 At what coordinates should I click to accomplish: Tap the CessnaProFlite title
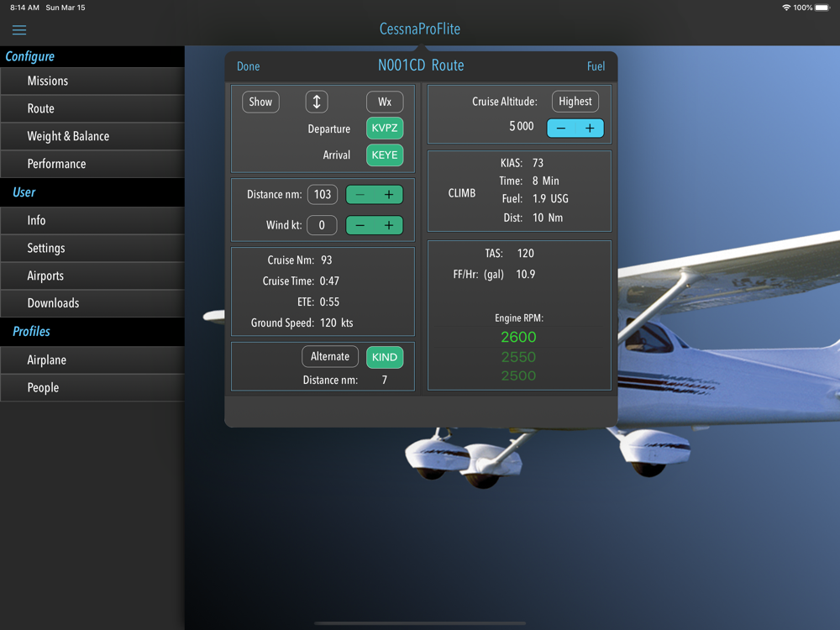pos(420,29)
